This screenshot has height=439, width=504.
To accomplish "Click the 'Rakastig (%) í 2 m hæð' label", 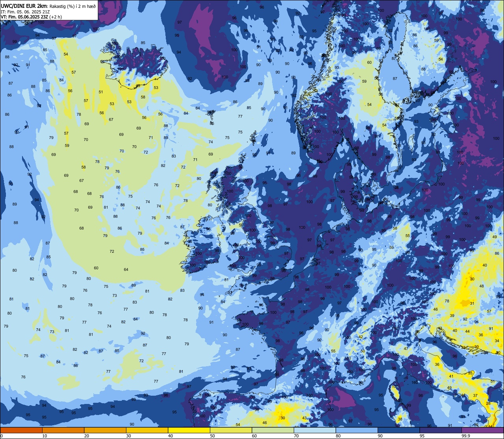I will pyautogui.click(x=72, y=6).
